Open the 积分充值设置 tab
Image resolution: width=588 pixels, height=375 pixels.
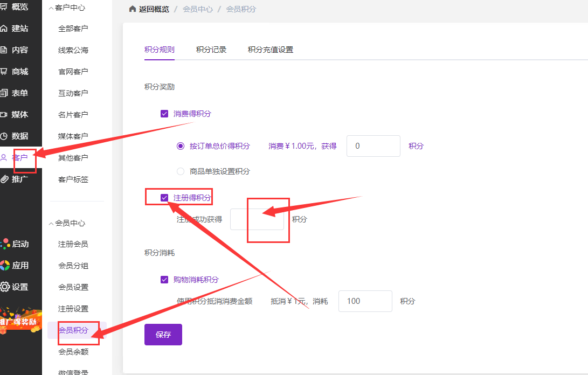271,50
